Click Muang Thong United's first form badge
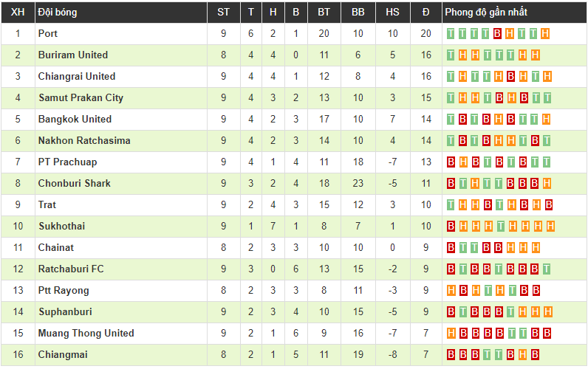 [451, 333]
